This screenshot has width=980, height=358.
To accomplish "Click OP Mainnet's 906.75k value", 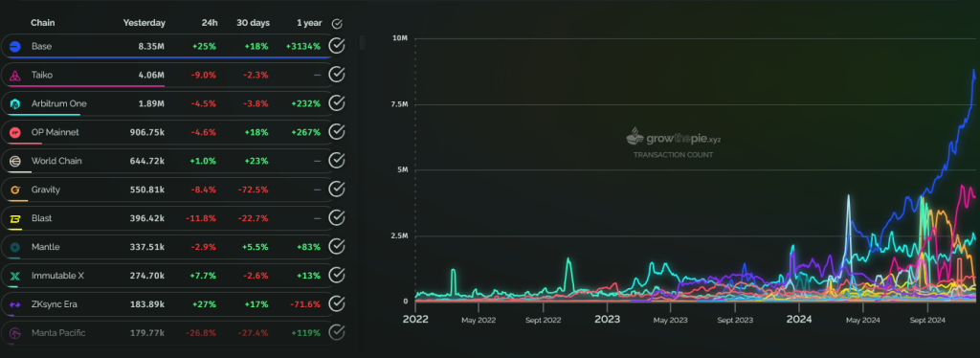I will point(146,132).
